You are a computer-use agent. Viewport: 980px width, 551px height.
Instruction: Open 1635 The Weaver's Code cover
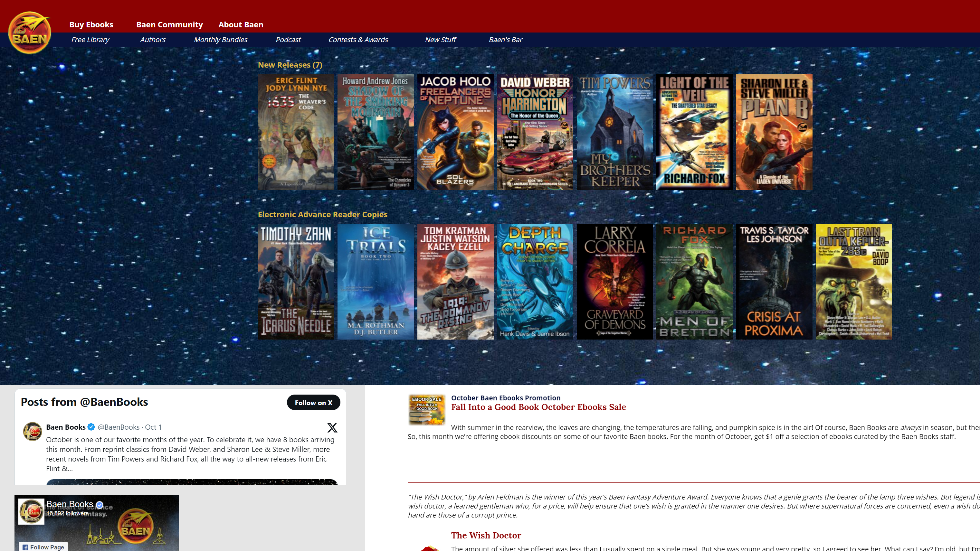point(296,132)
